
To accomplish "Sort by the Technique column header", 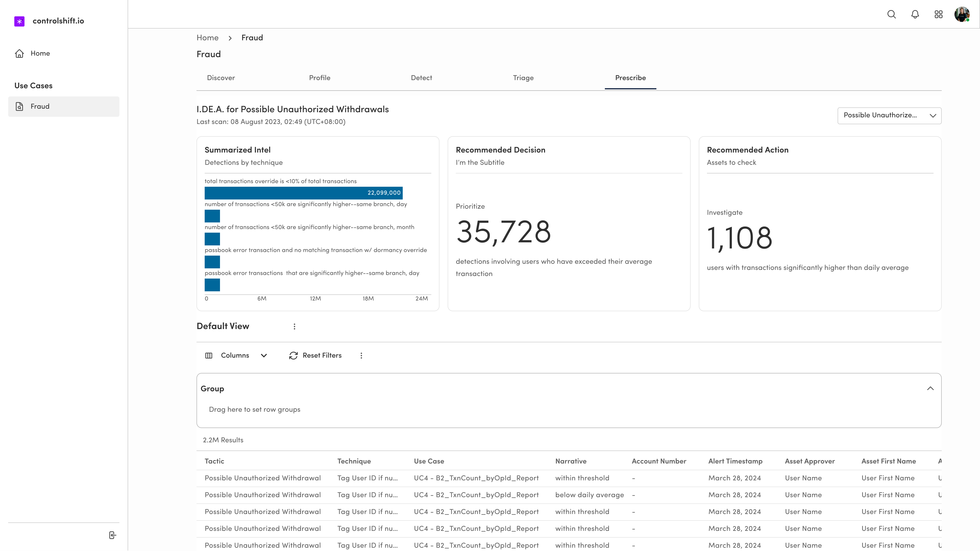I will 354,461.
